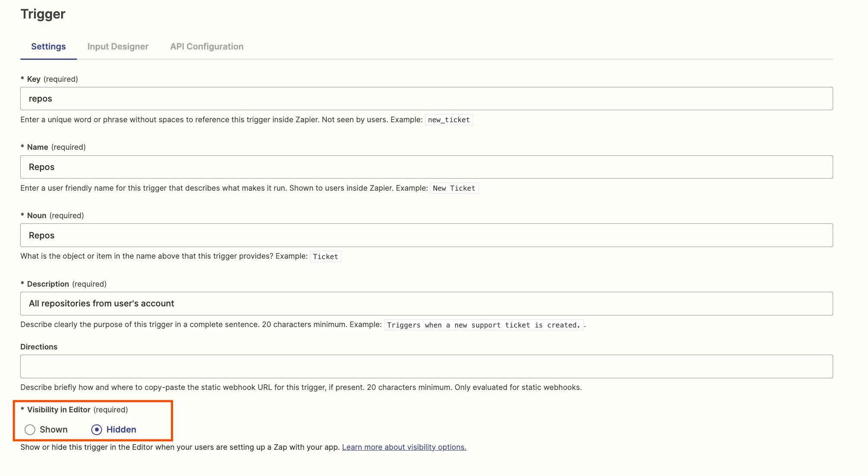Click the 'Visibility in Editor' label
This screenshot has height=476, width=868.
coord(59,410)
